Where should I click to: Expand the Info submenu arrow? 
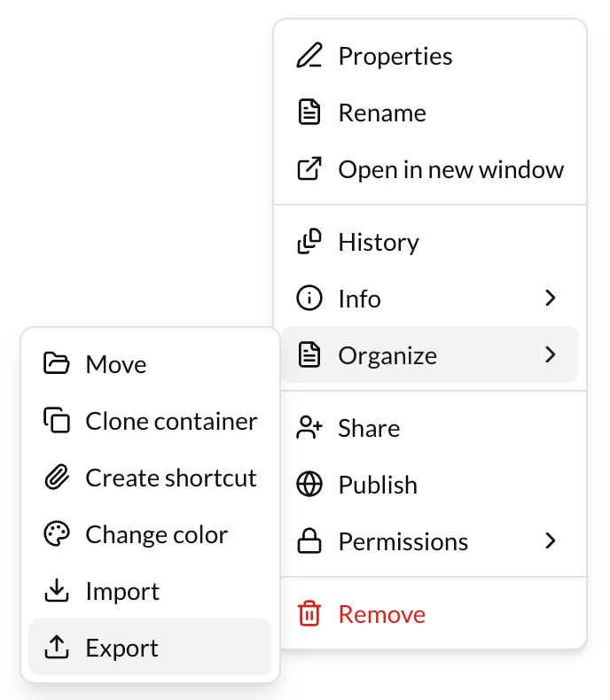tap(551, 299)
